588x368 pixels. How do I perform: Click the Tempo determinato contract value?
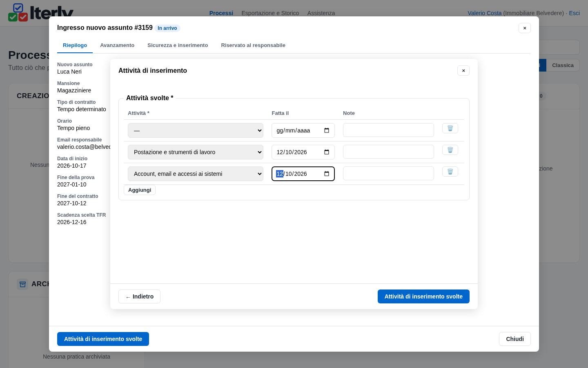pyautogui.click(x=82, y=109)
